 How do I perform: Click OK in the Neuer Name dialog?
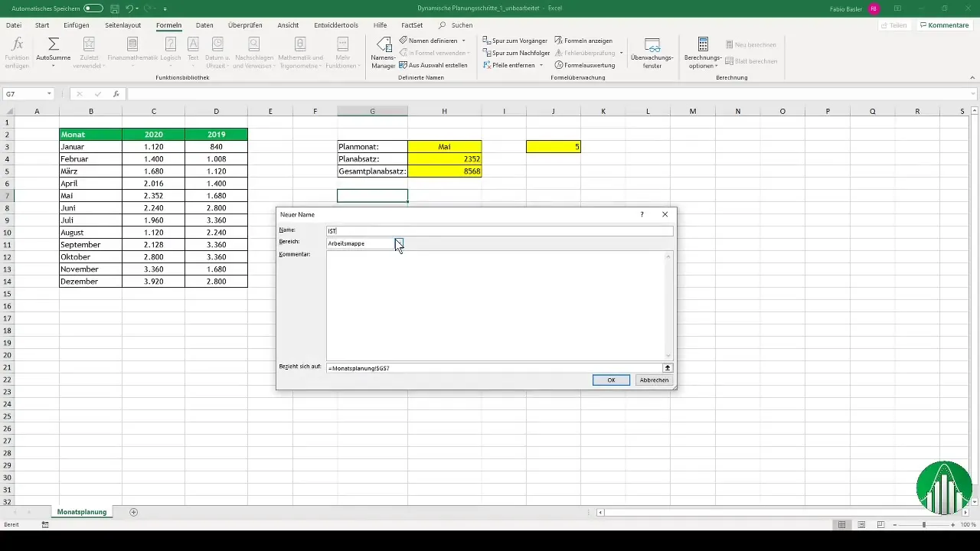[x=611, y=380]
